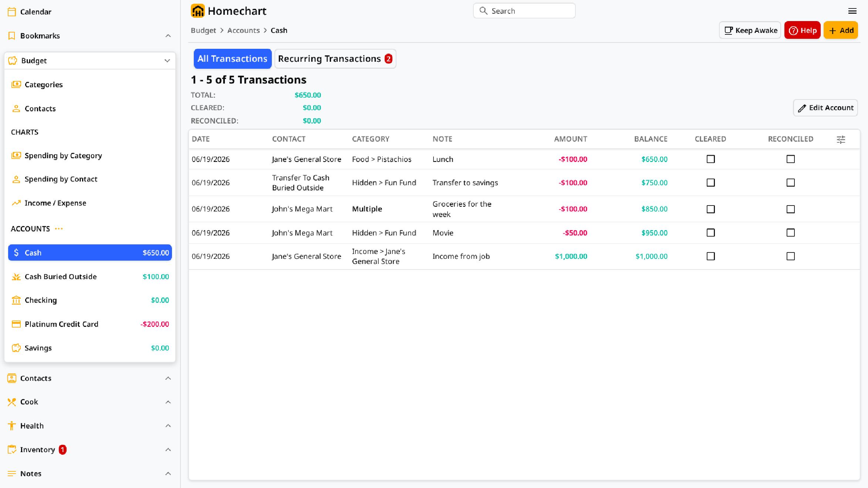Open the hamburger menu icon
Viewport: 868px width, 488px height.
(x=852, y=11)
